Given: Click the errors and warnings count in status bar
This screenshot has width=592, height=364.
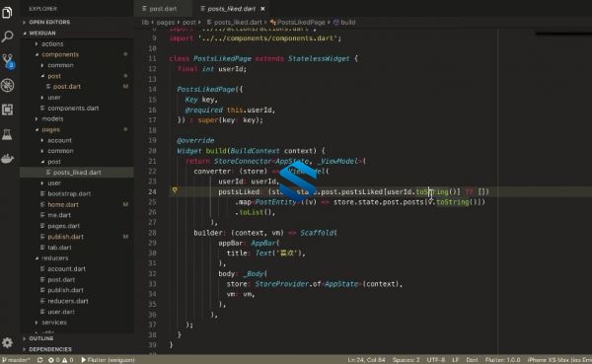Looking at the screenshot, I should (x=61, y=360).
